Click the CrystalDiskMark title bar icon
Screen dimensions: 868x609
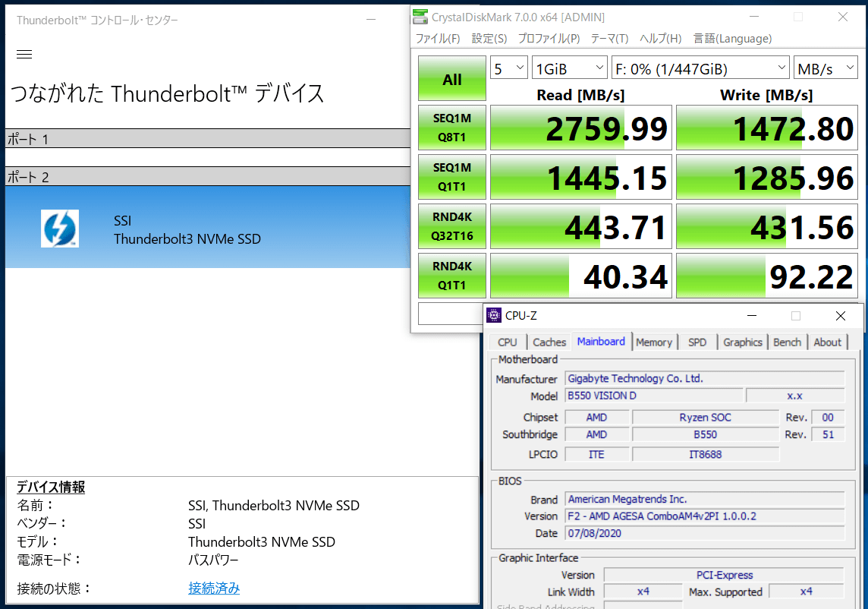[420, 17]
